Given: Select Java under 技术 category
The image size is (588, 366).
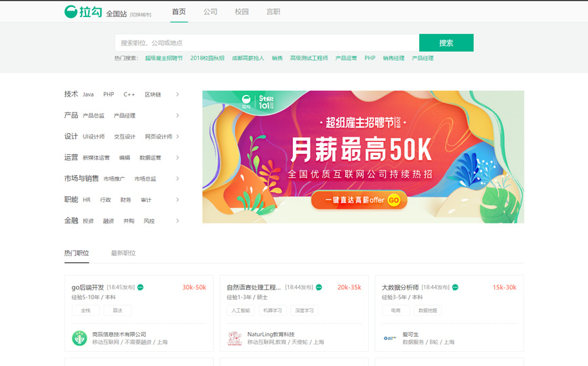Looking at the screenshot, I should pyautogui.click(x=88, y=94).
